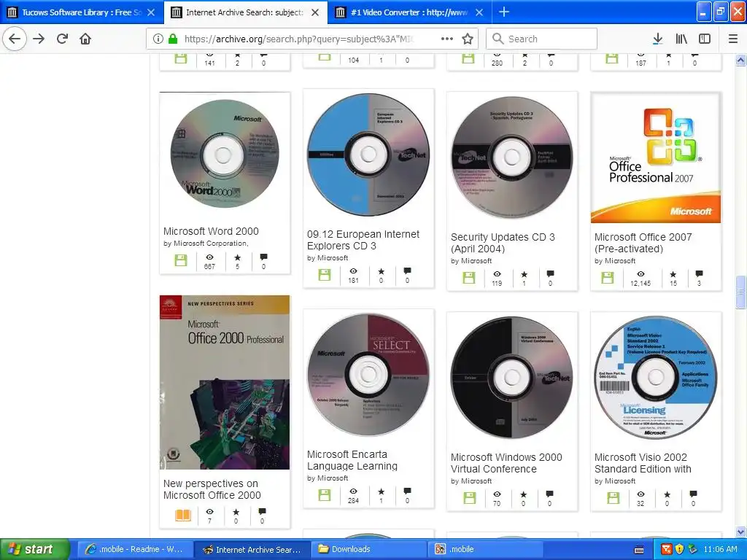
Task: Click floppy icon under Visio 2002 Standard
Action: coord(613,497)
